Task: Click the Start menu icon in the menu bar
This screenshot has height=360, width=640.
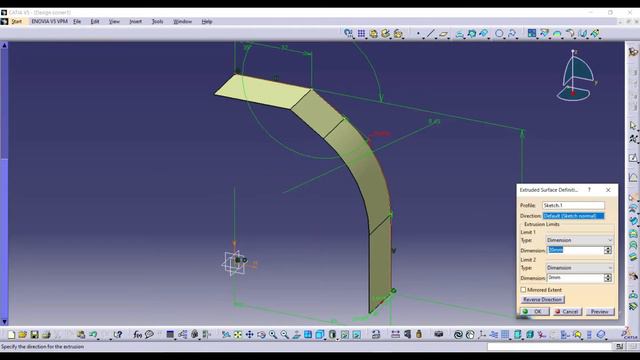Action: [x=4, y=21]
